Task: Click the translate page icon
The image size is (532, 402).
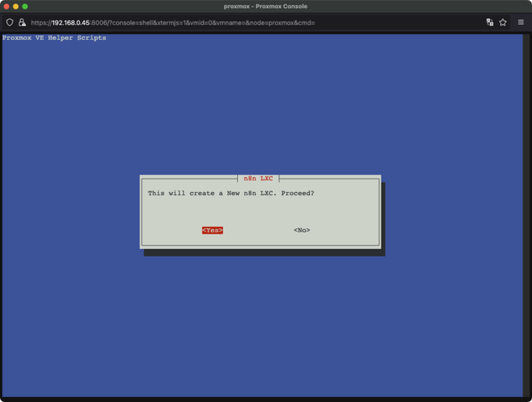Action: (x=490, y=22)
